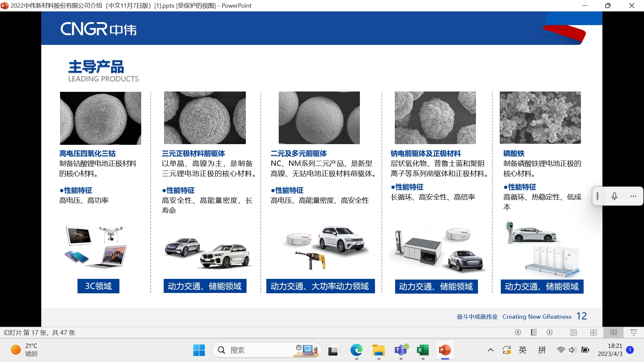Open the Windows Start menu
The width and height of the screenshot is (644, 362).
point(199,350)
